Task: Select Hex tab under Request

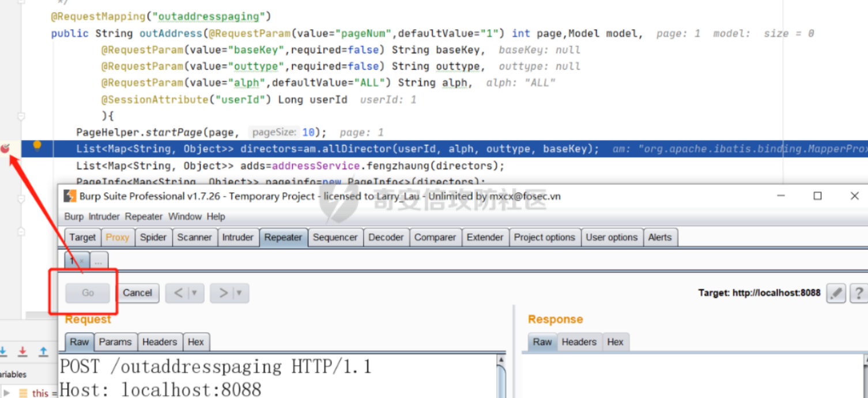Action: pyautogui.click(x=196, y=342)
